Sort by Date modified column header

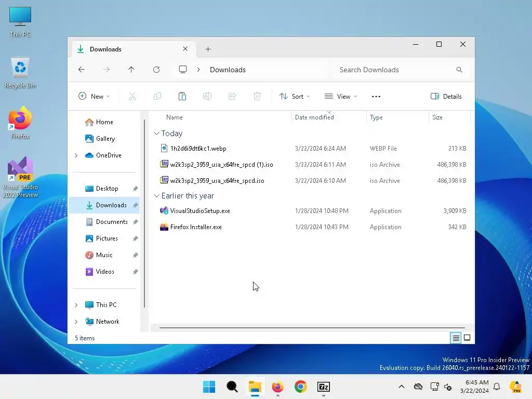click(x=314, y=117)
